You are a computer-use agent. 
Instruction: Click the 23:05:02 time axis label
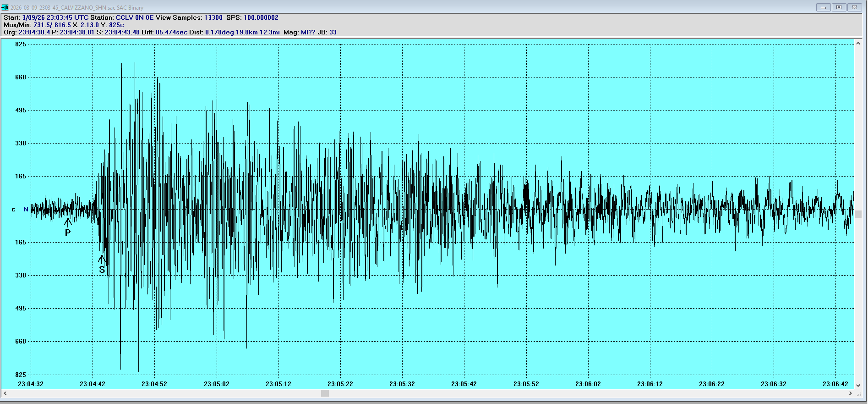pos(217,384)
